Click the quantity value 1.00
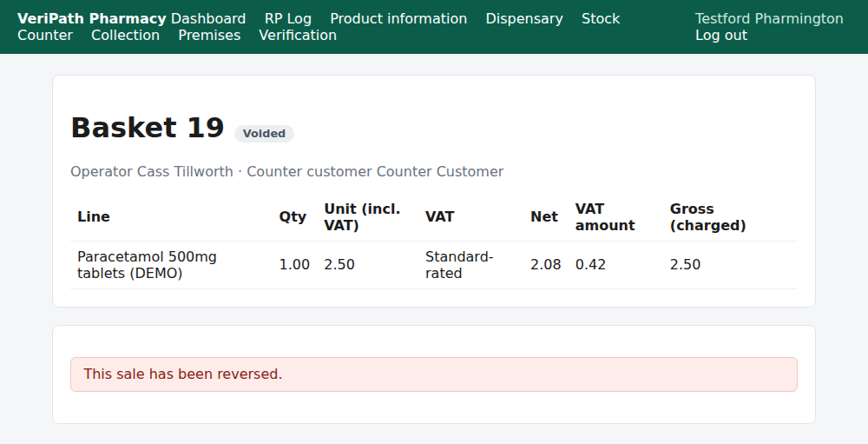868x444 pixels. [294, 265]
